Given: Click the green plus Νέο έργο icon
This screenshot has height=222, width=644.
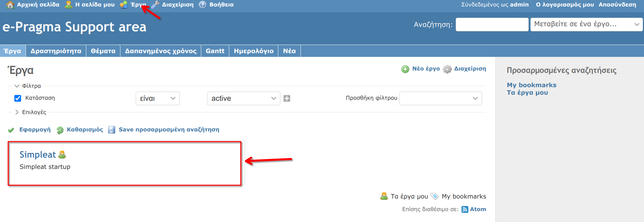Looking at the screenshot, I should (x=405, y=69).
